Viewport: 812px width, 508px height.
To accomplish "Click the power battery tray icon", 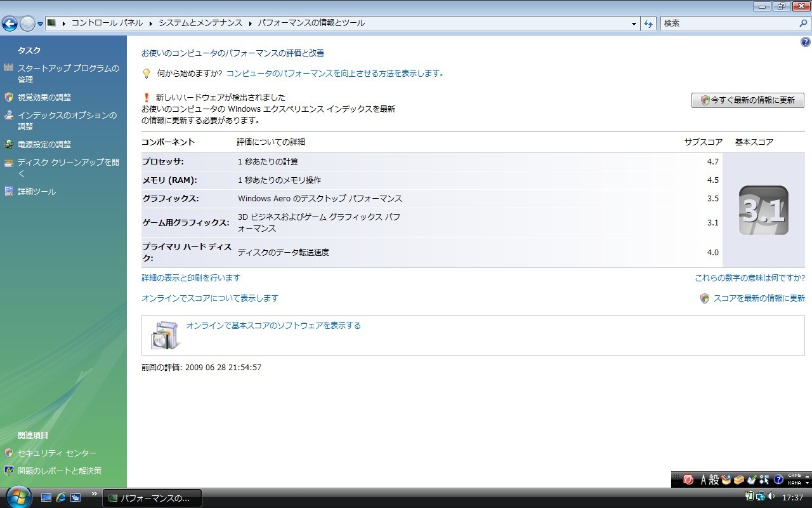I will [x=750, y=497].
